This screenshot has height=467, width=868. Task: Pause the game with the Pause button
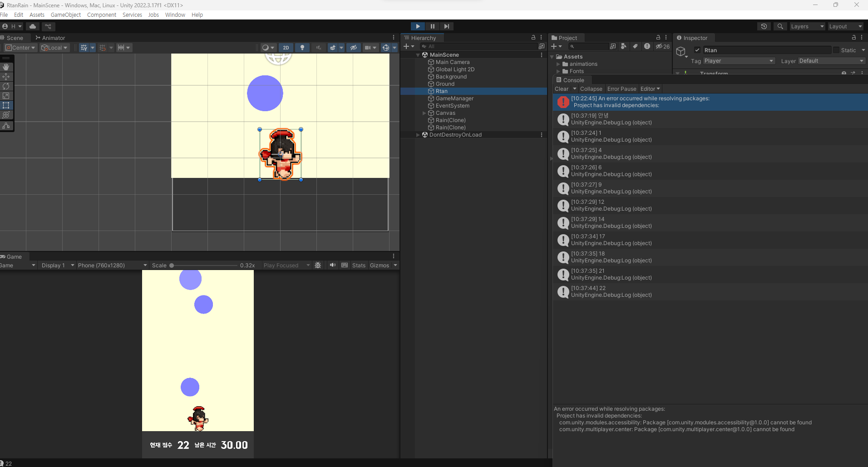(x=432, y=26)
